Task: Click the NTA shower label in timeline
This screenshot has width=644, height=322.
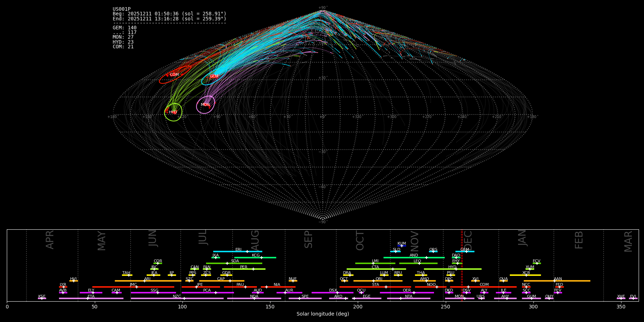Action: pyautogui.click(x=409, y=297)
